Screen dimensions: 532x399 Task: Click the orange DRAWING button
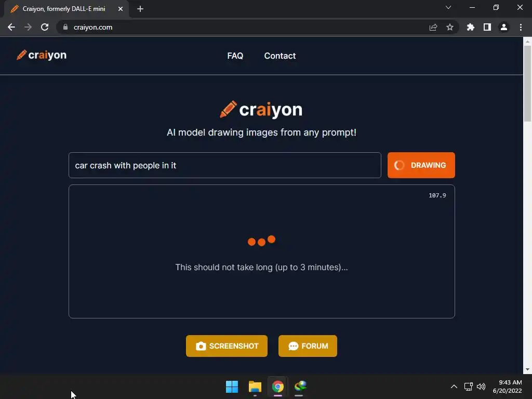tap(421, 165)
